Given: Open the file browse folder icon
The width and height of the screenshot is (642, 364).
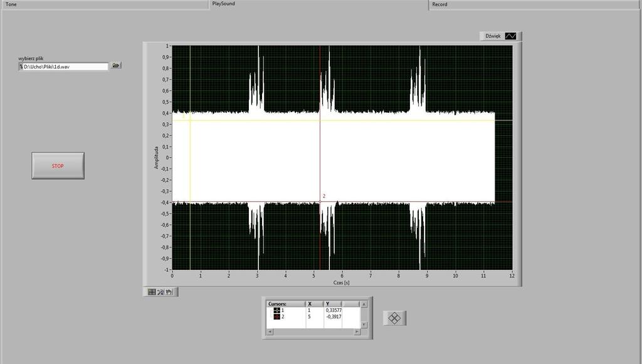Looking at the screenshot, I should (x=116, y=65).
